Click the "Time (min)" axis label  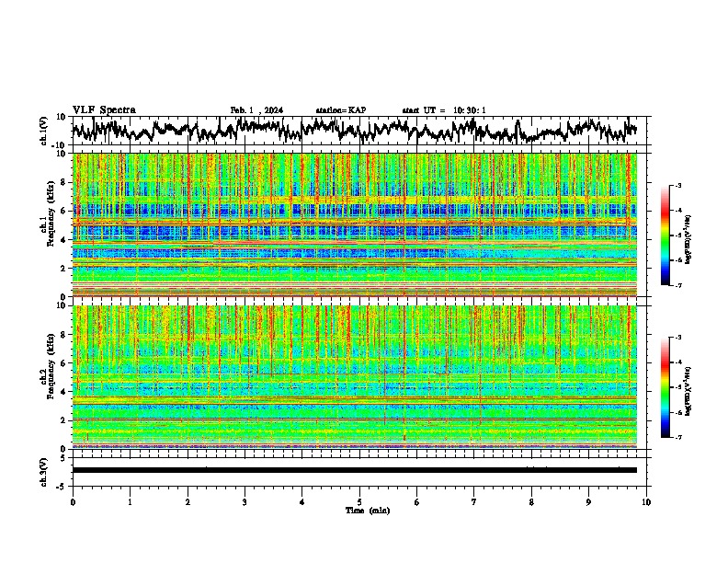[368, 511]
